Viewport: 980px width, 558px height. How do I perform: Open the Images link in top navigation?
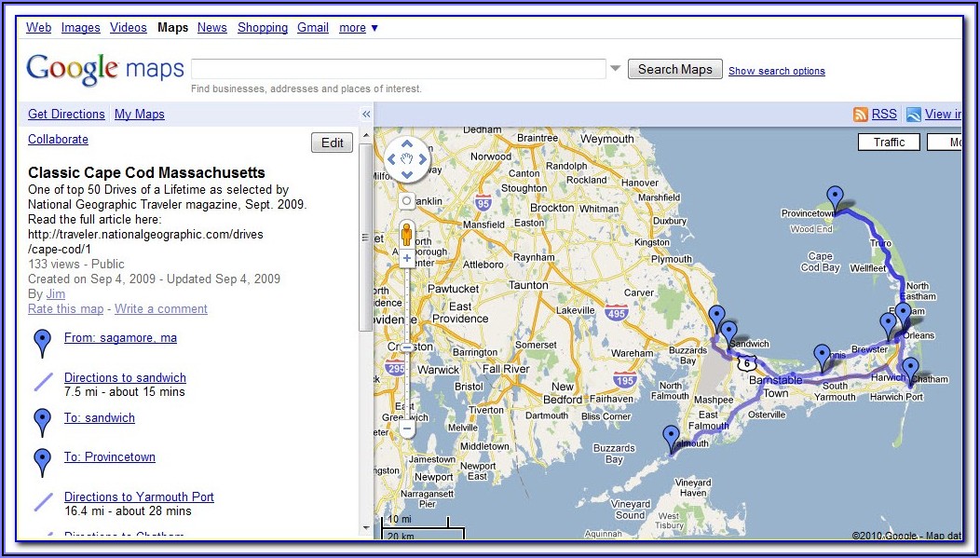81,28
